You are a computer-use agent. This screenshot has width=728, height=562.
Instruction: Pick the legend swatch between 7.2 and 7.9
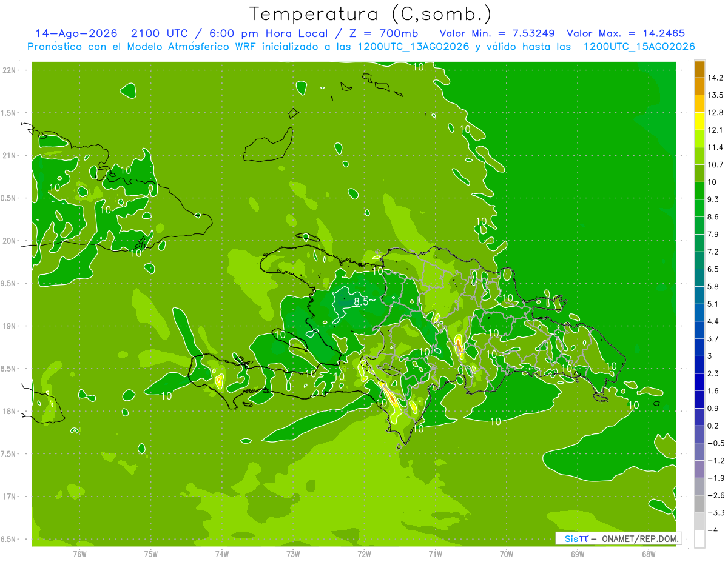(699, 243)
